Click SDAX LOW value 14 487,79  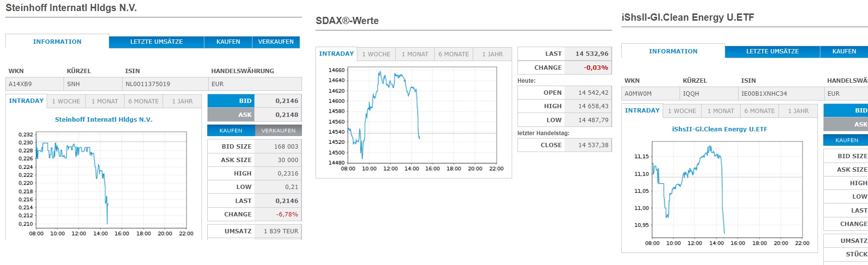coord(593,120)
